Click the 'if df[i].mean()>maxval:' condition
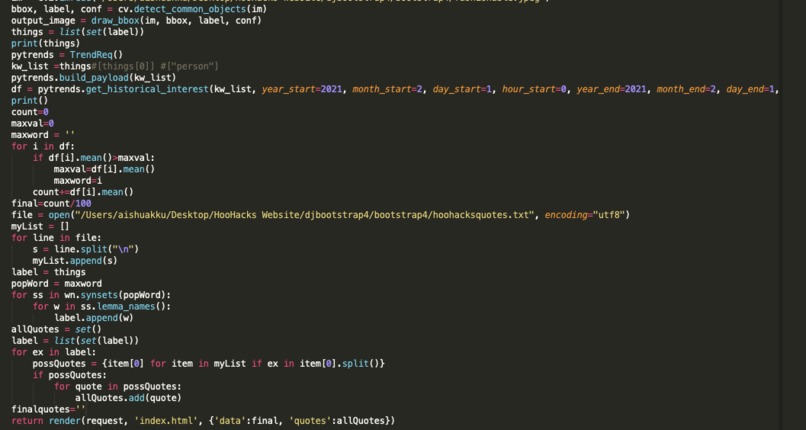 tap(94, 158)
